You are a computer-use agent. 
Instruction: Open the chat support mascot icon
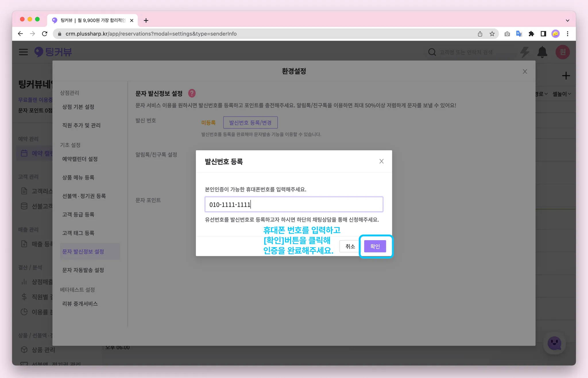pos(554,343)
